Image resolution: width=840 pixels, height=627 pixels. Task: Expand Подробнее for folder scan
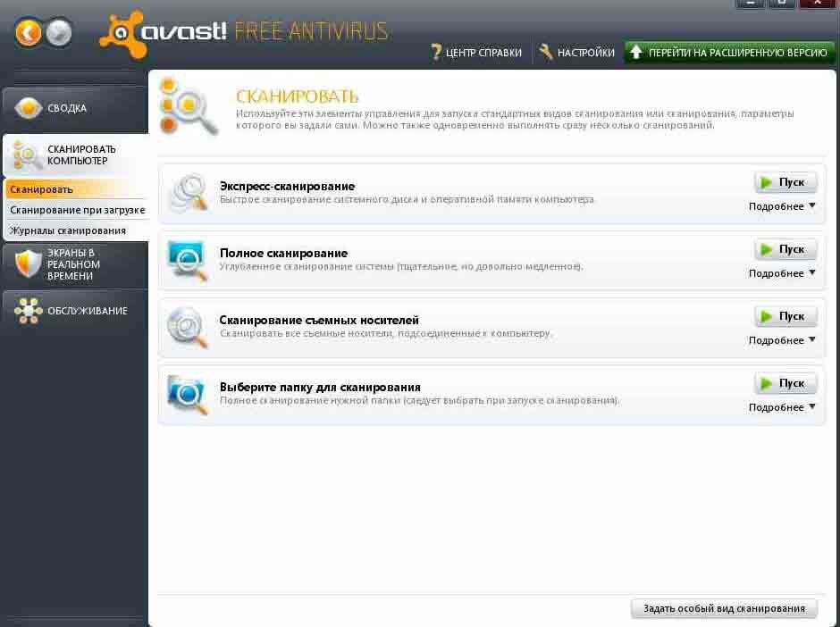coord(782,407)
